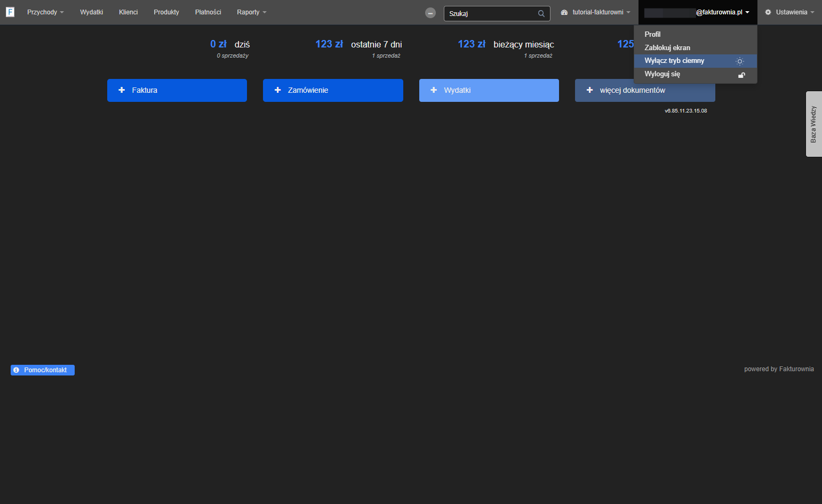This screenshot has height=504, width=822.
Task: Click the round ellipsis more-menu icon
Action: [430, 13]
